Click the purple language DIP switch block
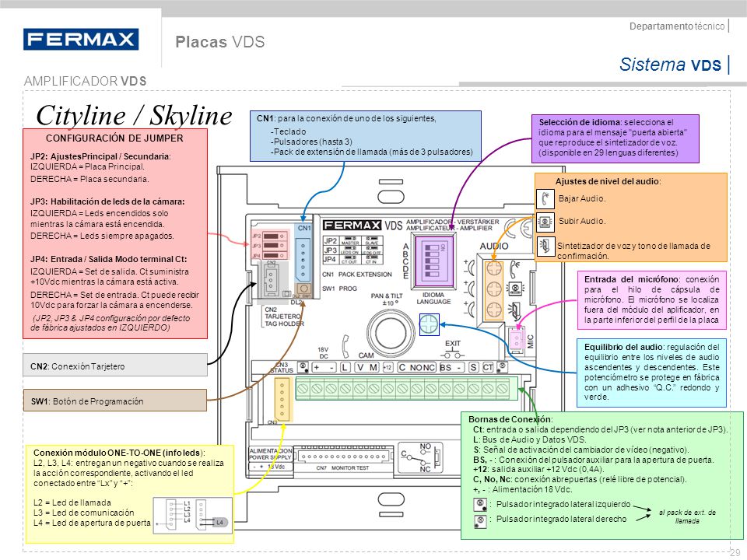Image resolution: width=747 pixels, height=560 pixels. click(x=434, y=261)
